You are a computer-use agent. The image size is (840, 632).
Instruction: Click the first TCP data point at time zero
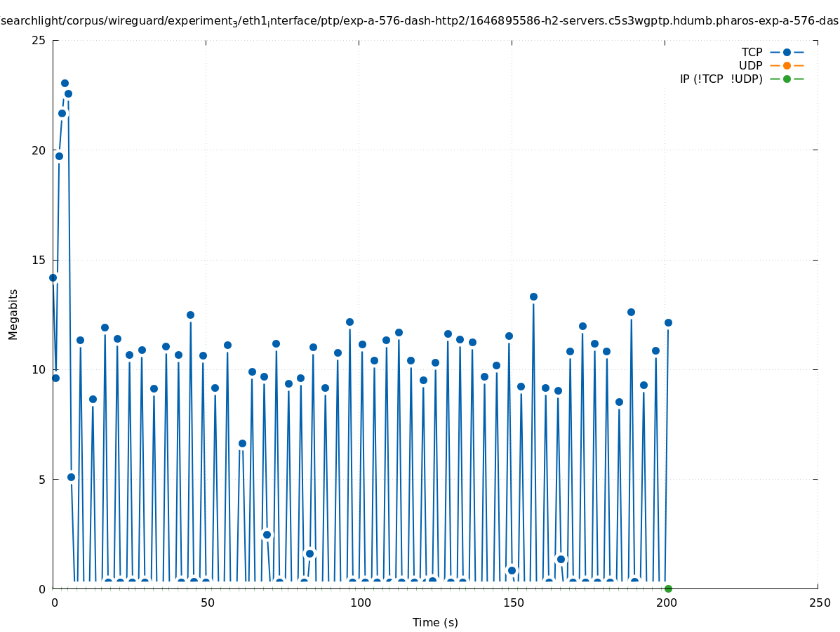[53, 277]
